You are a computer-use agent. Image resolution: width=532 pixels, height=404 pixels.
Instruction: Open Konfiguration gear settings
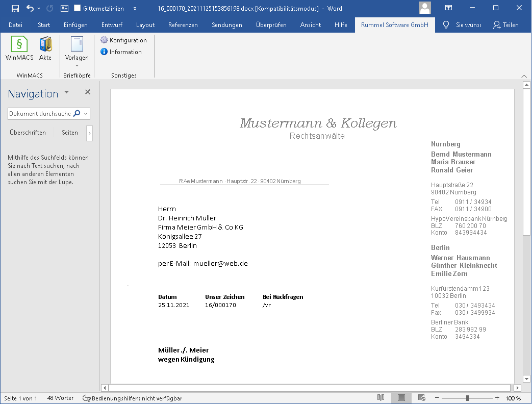coord(123,40)
